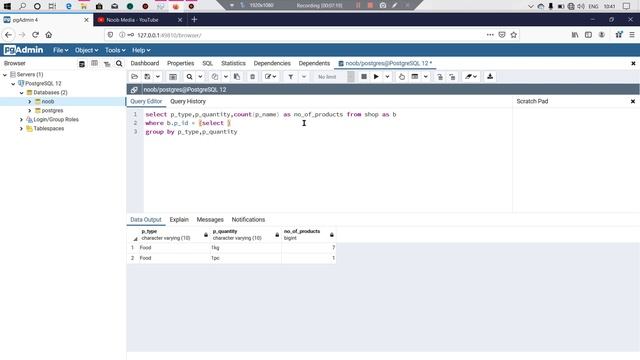Open Windows Start menu
The height and width of the screenshot is (360, 640).
tap(7, 6)
